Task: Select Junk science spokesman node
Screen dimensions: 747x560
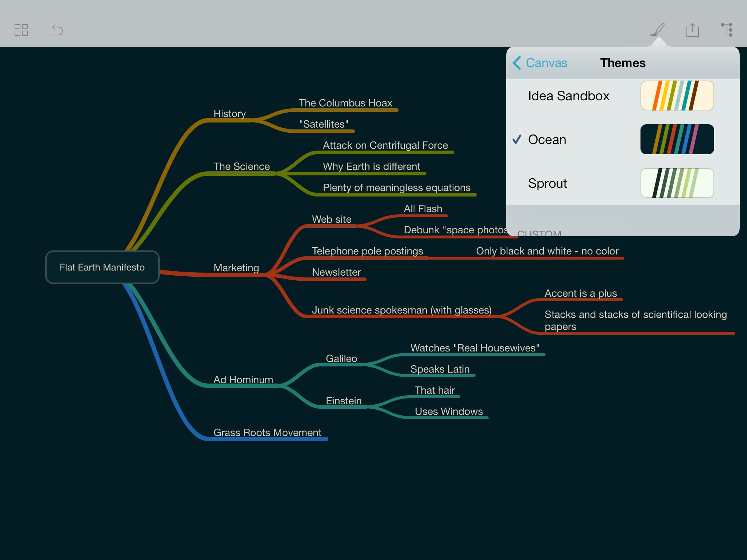Action: pyautogui.click(x=402, y=310)
